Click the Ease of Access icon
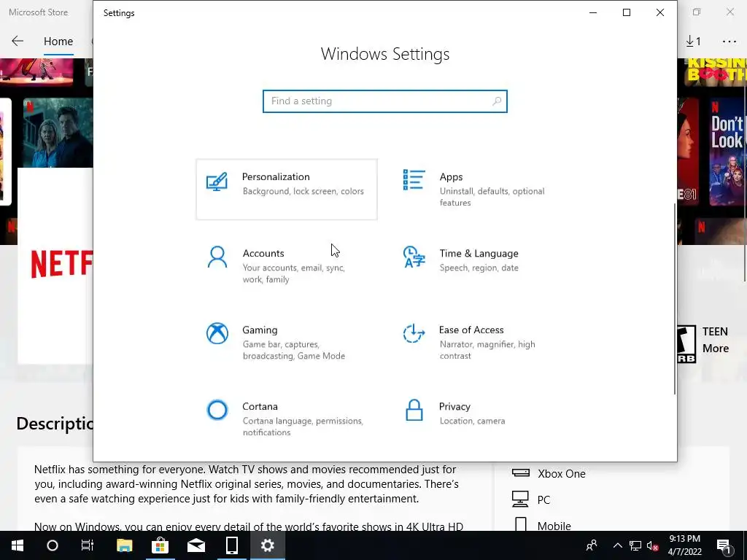This screenshot has width=747, height=560. click(414, 333)
